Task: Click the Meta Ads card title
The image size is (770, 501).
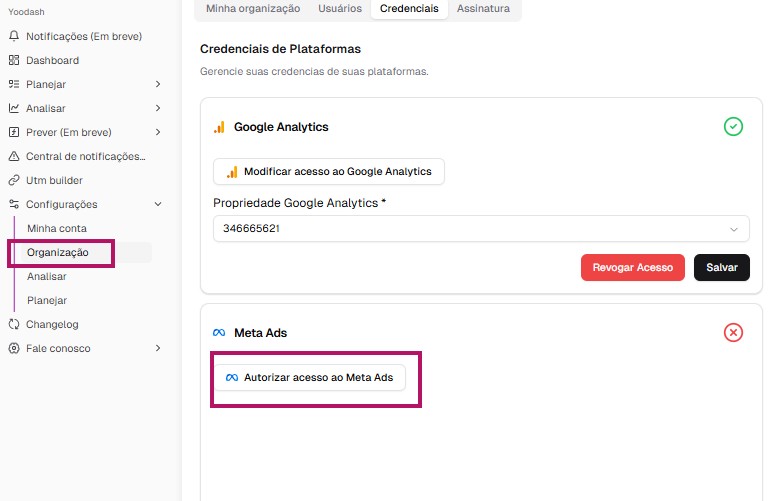Action: [261, 333]
